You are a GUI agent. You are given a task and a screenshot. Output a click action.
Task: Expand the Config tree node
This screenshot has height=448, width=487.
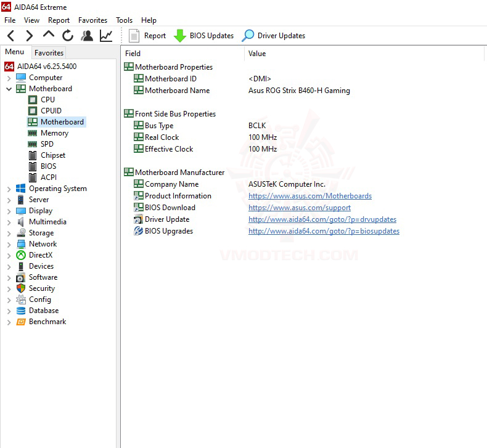tap(9, 300)
